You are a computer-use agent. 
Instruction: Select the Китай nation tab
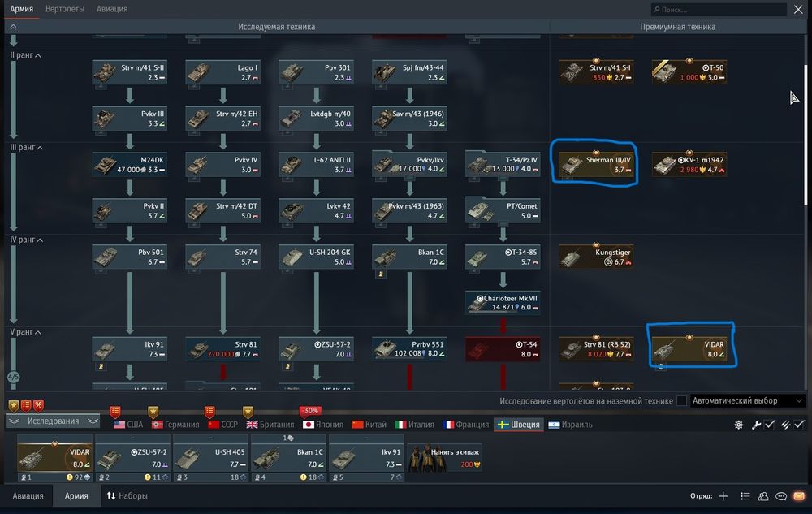click(369, 425)
